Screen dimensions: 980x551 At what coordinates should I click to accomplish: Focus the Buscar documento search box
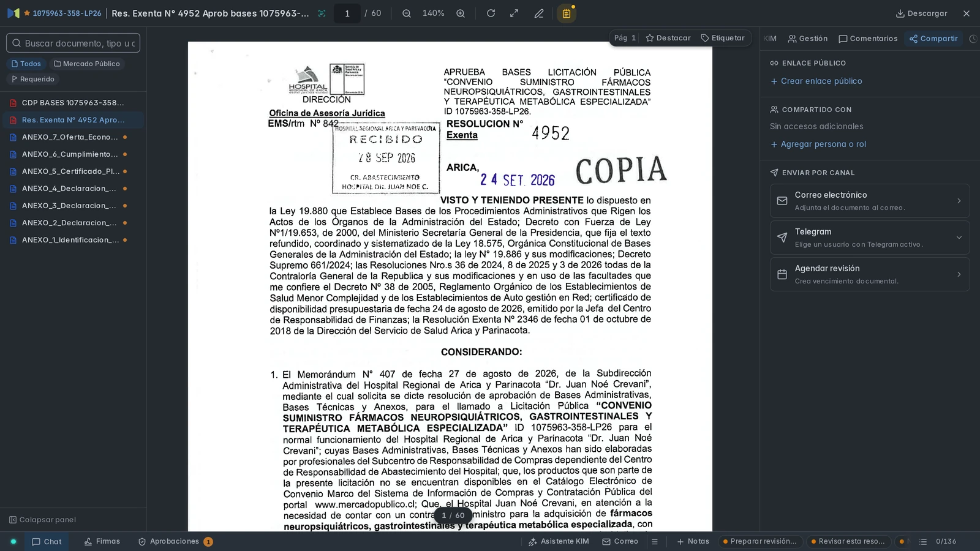[73, 43]
